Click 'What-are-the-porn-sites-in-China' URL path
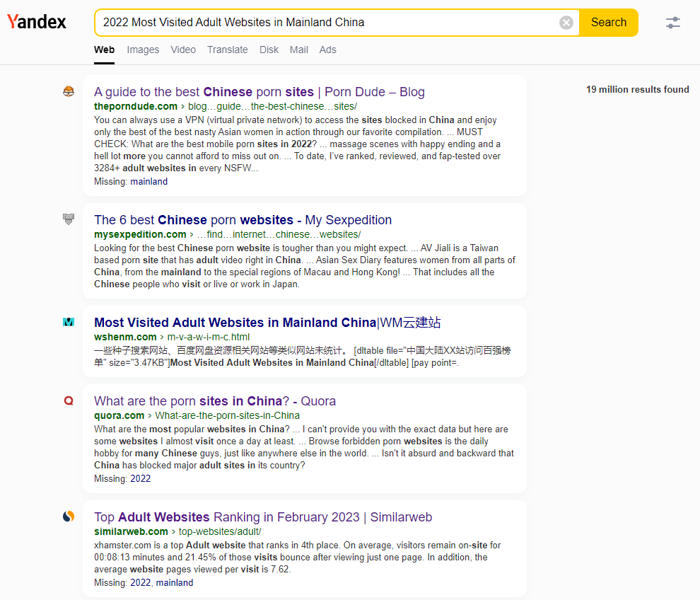This screenshot has height=600, width=700. [227, 415]
